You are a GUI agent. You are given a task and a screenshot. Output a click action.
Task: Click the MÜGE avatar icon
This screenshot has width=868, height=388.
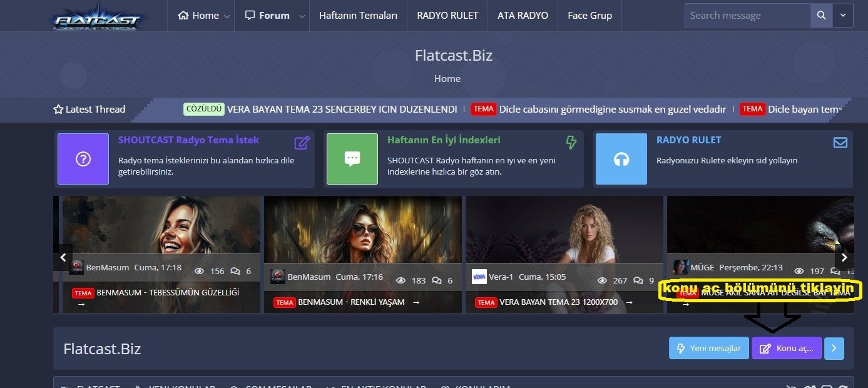681,267
